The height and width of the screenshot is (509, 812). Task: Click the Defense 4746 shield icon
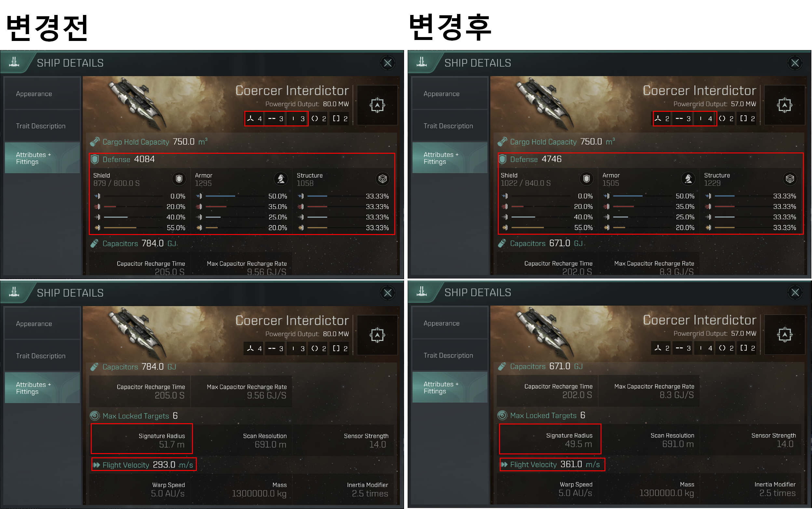click(502, 159)
